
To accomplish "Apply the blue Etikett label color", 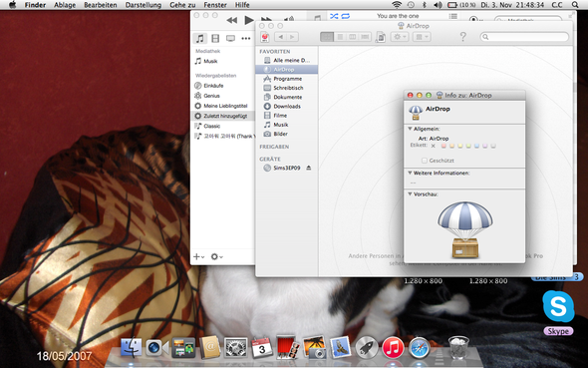I will [x=476, y=146].
